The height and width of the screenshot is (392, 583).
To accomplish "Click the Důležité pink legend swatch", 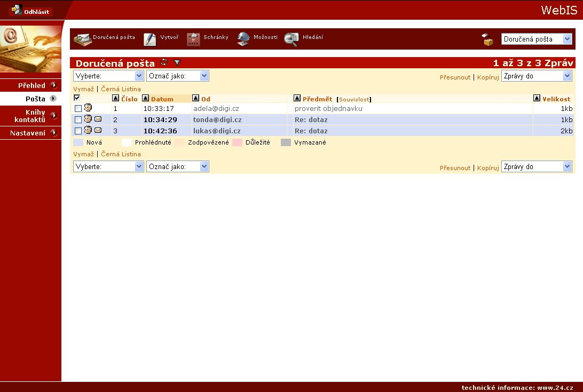I will click(237, 142).
